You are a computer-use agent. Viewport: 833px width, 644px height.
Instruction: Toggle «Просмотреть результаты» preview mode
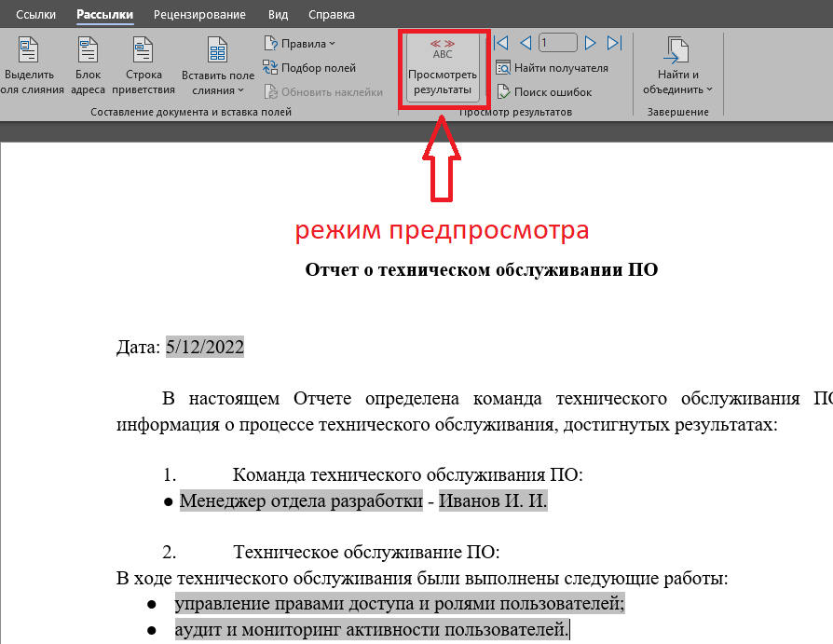(x=443, y=67)
